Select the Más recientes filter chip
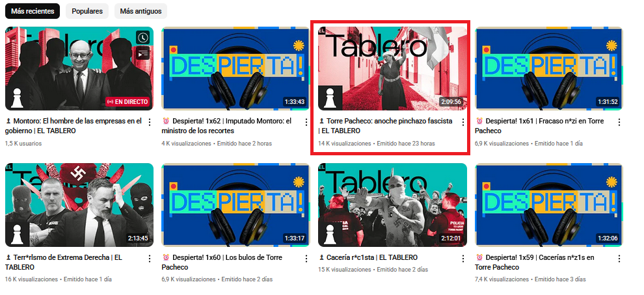 [x=33, y=11]
